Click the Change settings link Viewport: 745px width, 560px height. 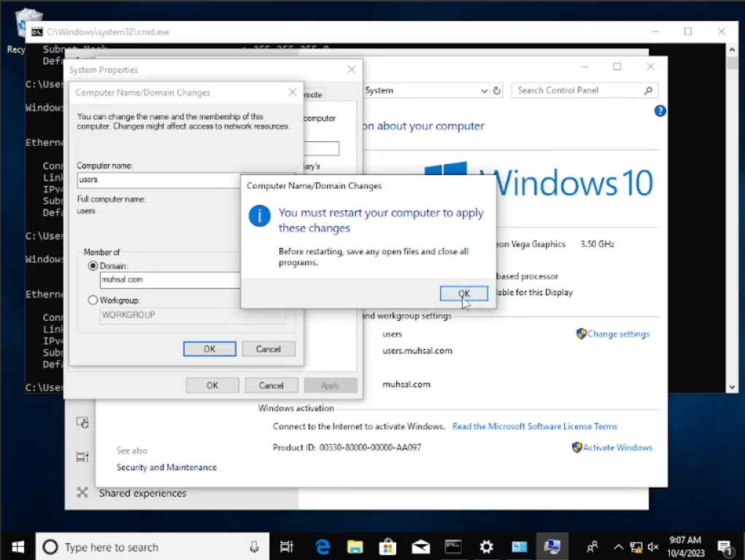tap(617, 334)
